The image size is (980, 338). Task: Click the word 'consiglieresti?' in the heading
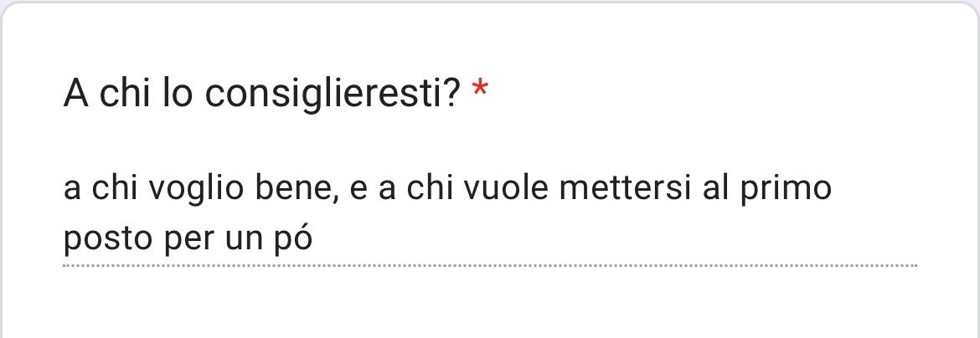click(x=333, y=95)
